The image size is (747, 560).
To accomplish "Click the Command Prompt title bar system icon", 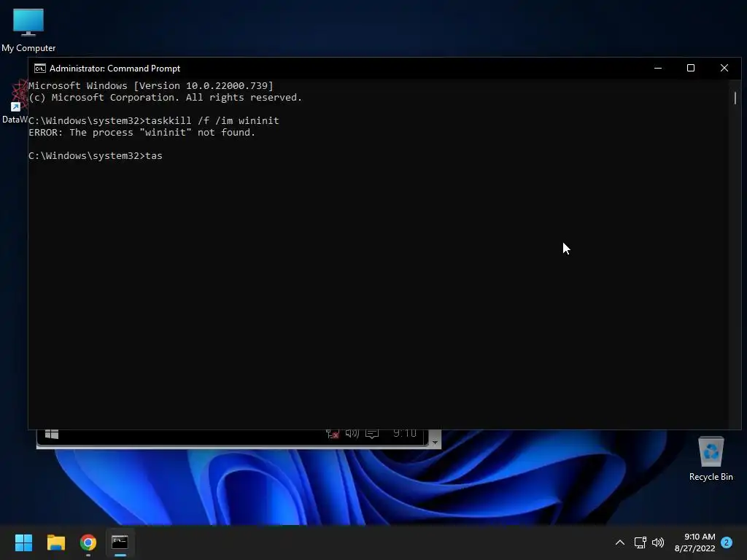I will point(40,68).
